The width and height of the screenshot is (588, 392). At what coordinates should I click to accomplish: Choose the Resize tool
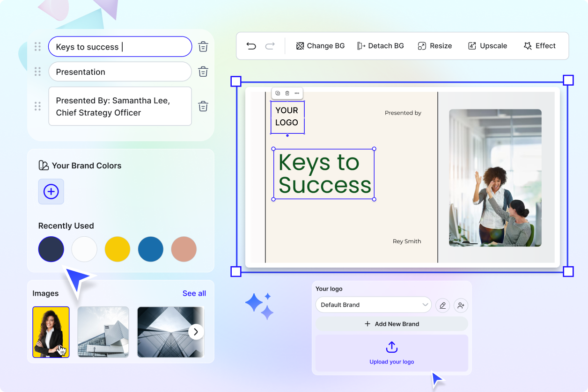pyautogui.click(x=434, y=46)
